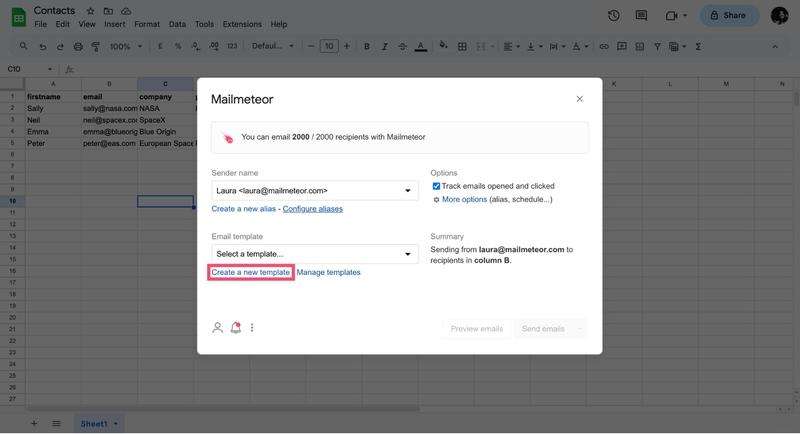Select the Sheet1 tab

(x=98, y=423)
